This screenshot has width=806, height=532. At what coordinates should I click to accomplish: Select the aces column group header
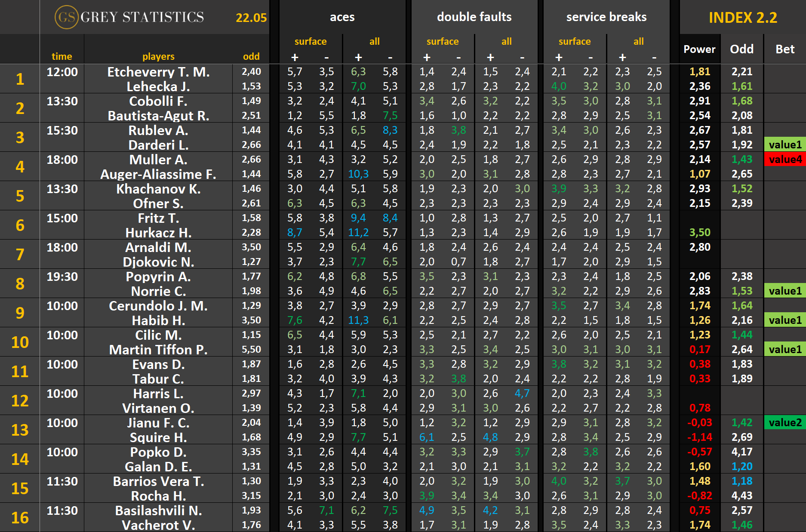point(342,17)
